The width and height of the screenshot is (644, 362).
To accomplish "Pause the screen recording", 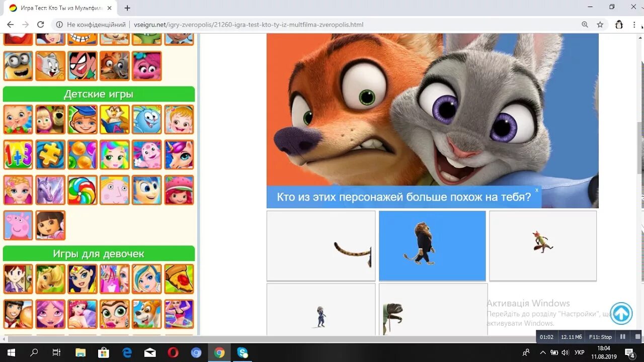I will pyautogui.click(x=623, y=337).
